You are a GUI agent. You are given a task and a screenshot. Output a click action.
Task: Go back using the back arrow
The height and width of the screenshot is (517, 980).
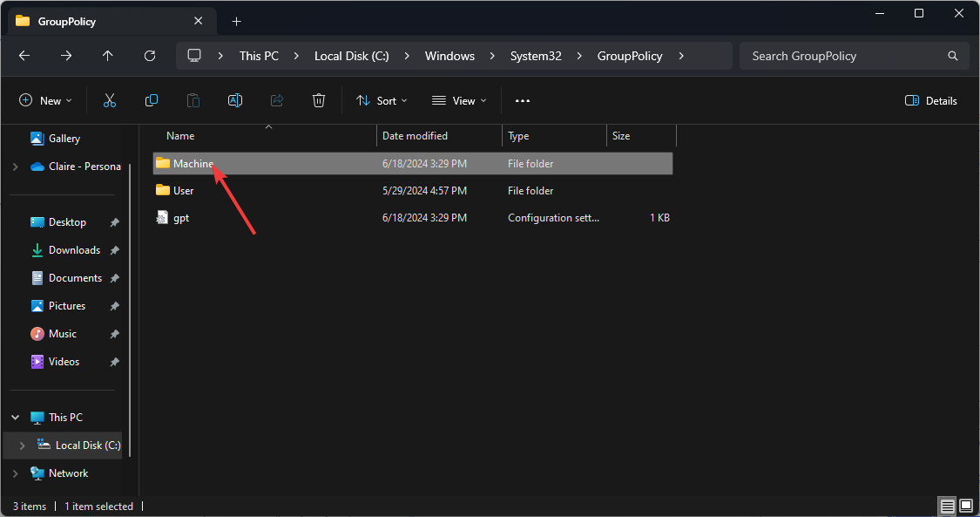(x=24, y=56)
